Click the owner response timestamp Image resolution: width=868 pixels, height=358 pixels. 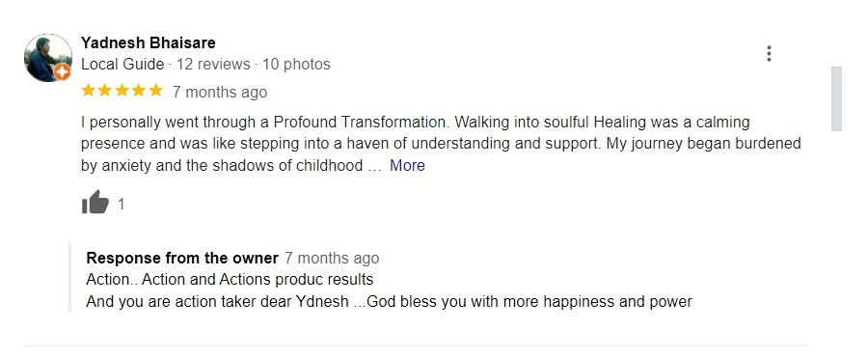(332, 259)
